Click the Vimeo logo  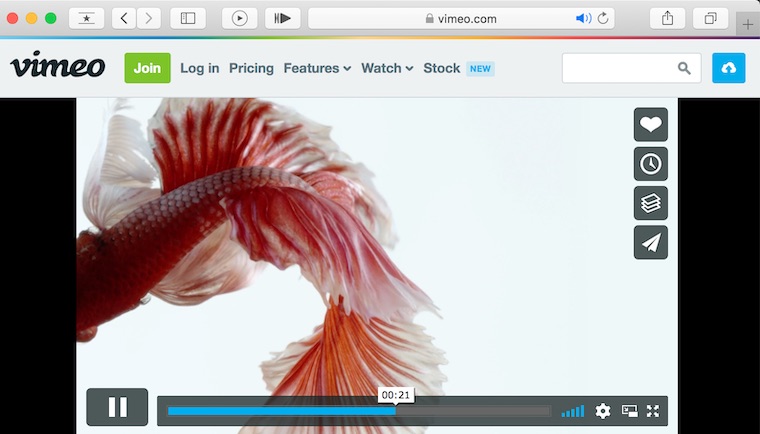click(x=58, y=64)
